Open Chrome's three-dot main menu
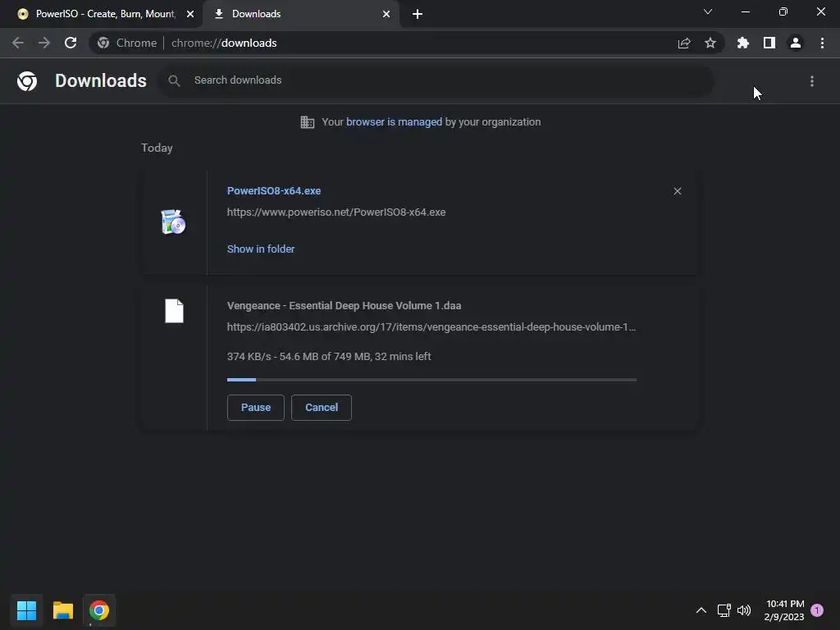The width and height of the screenshot is (840, 630). 822,43
